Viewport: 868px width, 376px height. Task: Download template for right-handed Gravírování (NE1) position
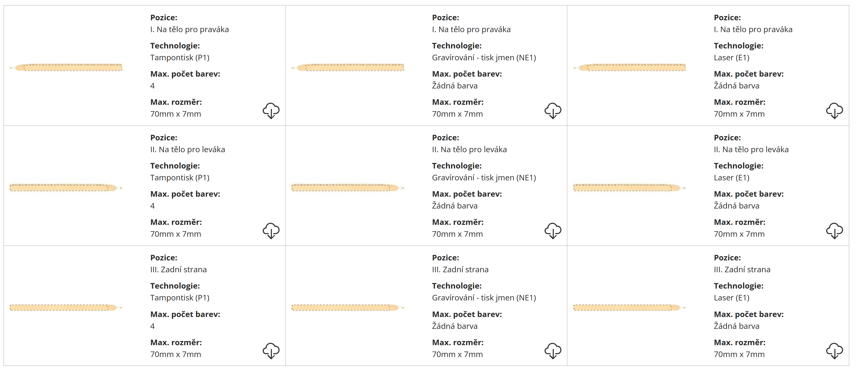553,111
